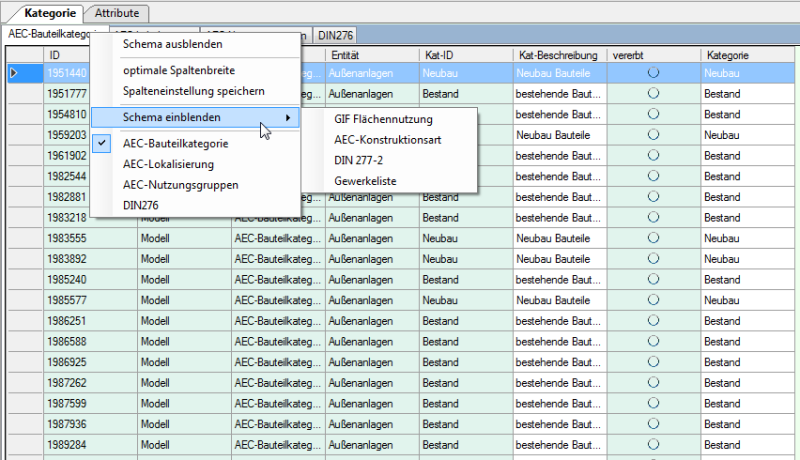Open the DIN276 schema tab
The height and width of the screenshot is (460, 800).
point(335,35)
